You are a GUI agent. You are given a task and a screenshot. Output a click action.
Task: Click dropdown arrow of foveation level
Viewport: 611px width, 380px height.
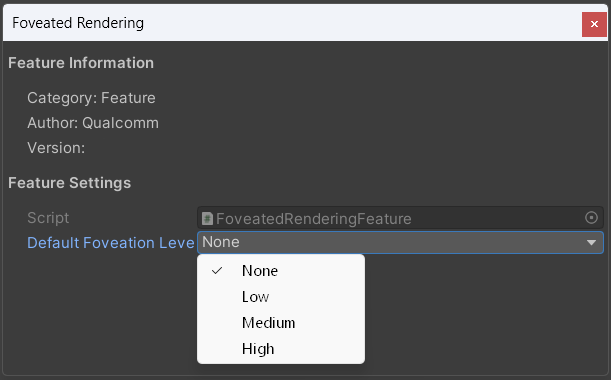click(x=591, y=242)
